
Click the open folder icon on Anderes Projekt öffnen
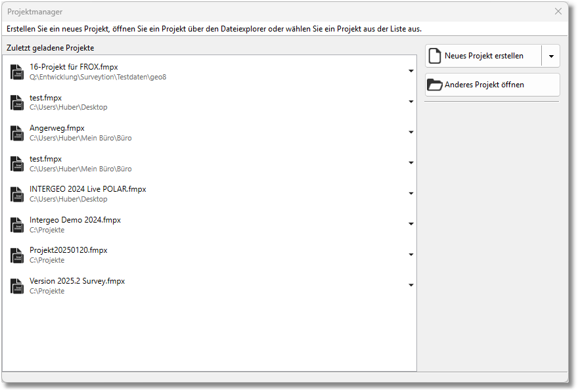tap(434, 85)
